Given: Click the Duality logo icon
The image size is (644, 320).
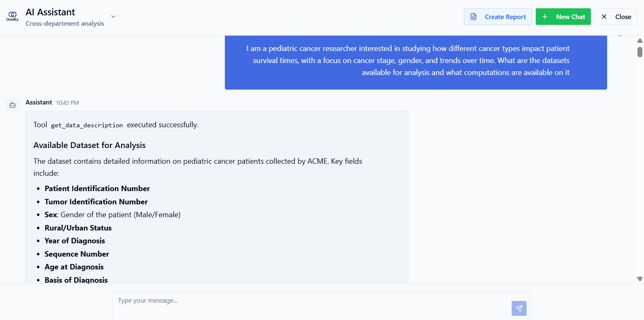Looking at the screenshot, I should pos(12,17).
